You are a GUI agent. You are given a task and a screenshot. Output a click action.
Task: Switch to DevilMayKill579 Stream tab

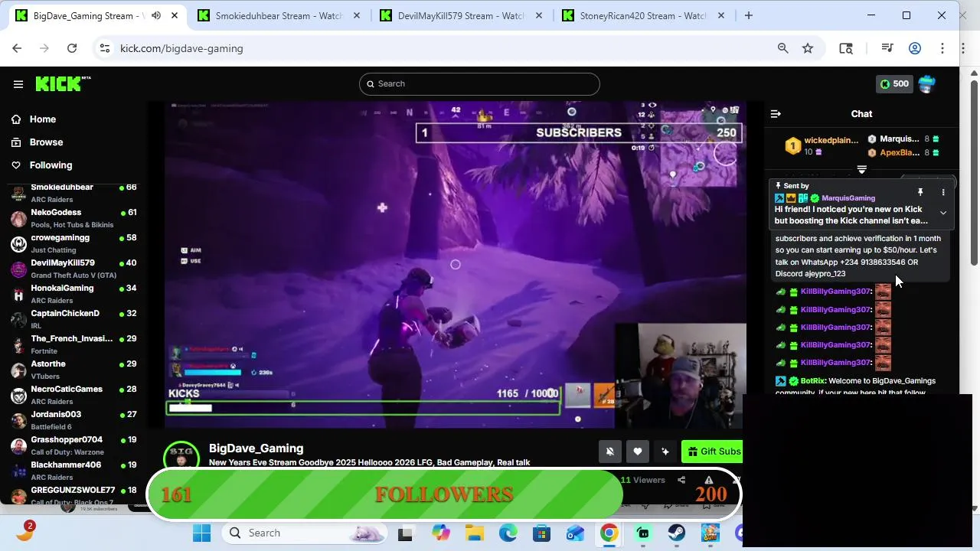[x=462, y=15]
